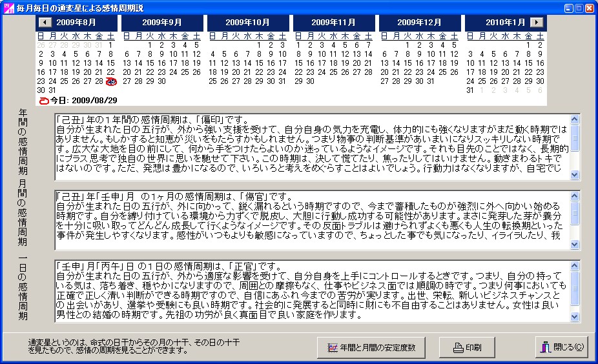Image resolution: width=598 pixels, height=364 pixels.
Task: Select January 1 in the 2010年1月 calendar
Action: (x=528, y=45)
